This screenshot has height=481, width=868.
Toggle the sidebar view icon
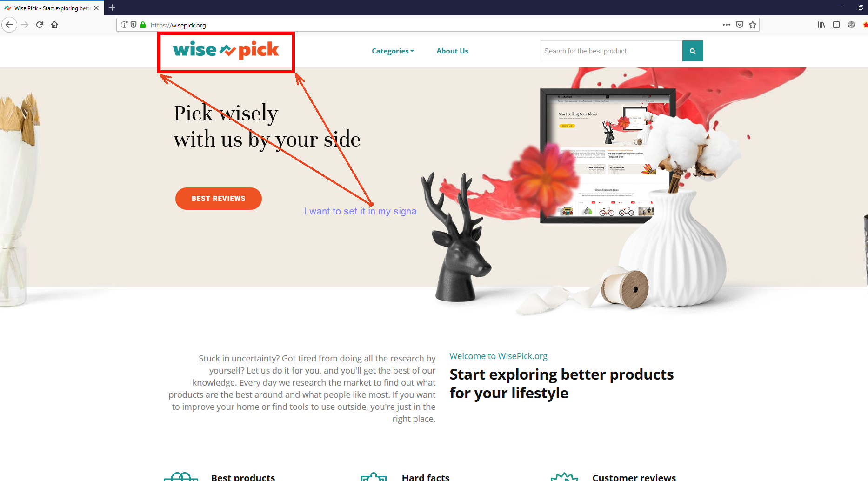click(836, 25)
